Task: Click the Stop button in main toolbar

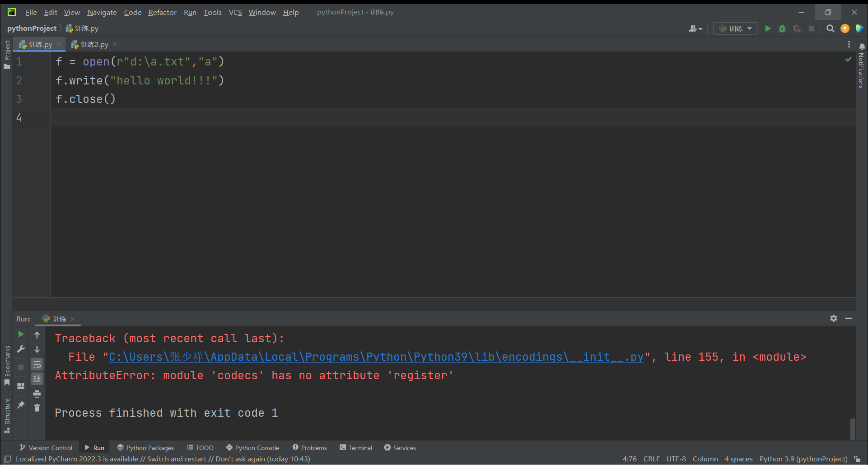Action: (812, 28)
